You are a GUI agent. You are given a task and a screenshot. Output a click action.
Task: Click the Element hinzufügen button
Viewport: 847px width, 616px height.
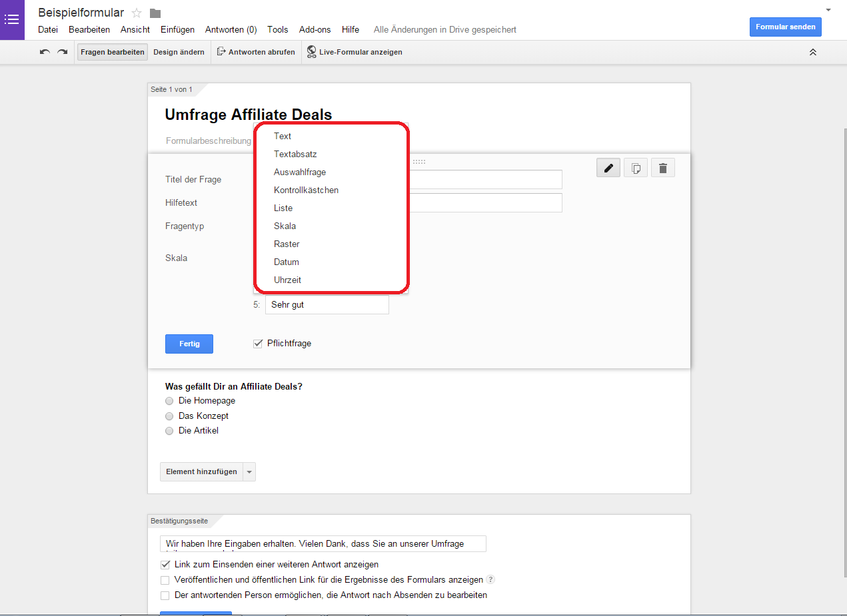pos(202,471)
